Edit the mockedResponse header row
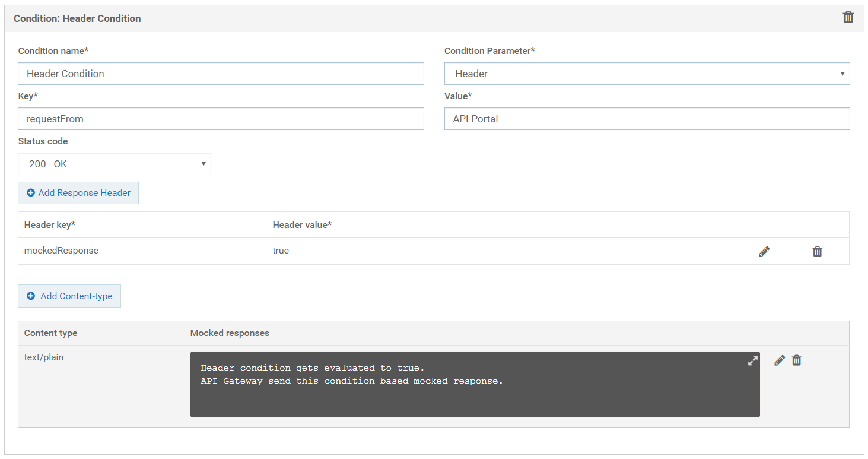 [x=764, y=252]
